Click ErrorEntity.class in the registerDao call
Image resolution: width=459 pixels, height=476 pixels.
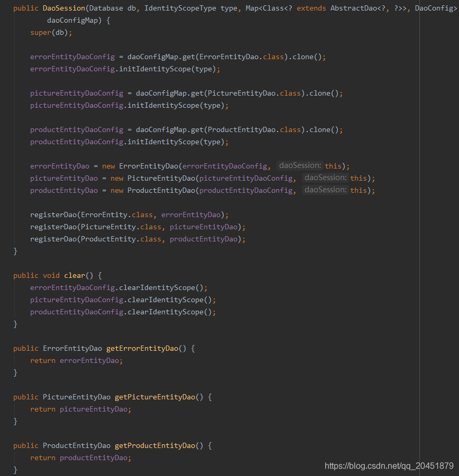(x=117, y=214)
